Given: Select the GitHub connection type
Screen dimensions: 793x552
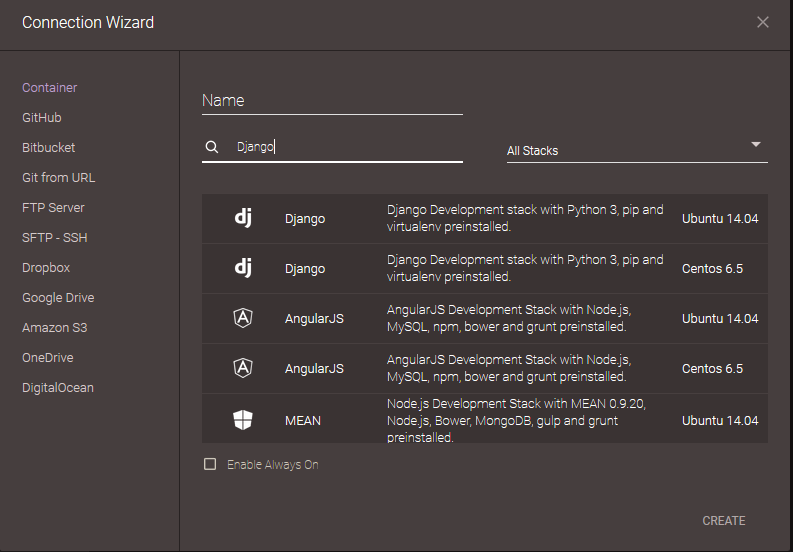Looking at the screenshot, I should [42, 118].
